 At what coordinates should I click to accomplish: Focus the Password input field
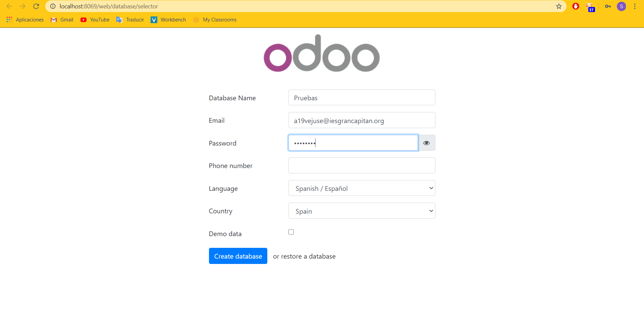353,143
